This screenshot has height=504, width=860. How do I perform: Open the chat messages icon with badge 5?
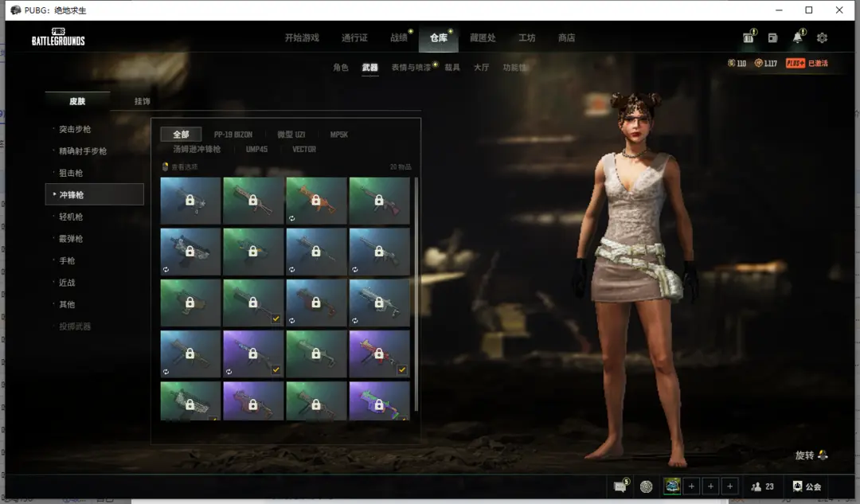pyautogui.click(x=620, y=486)
